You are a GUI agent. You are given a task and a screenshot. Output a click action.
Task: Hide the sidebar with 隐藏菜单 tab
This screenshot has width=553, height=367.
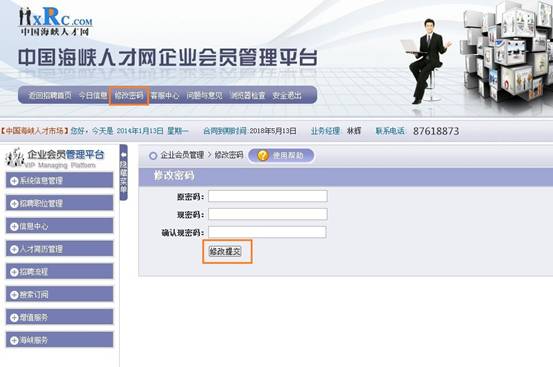point(124,172)
